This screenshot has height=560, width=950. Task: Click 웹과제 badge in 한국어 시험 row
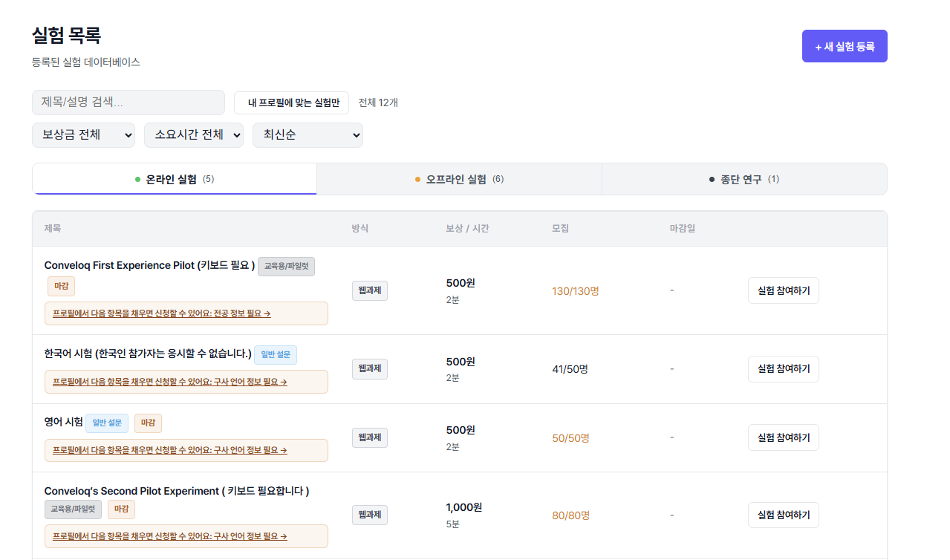[369, 369]
